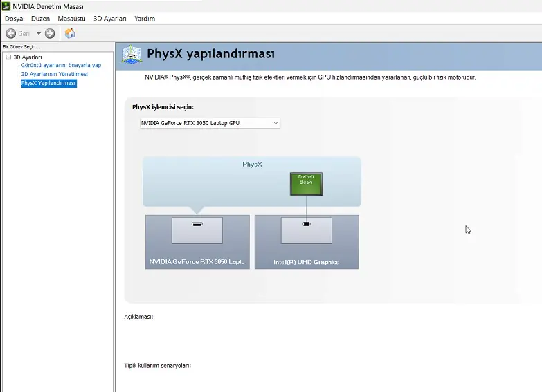
Task: Open the PhysX işlemcisi seçin dropdown
Action: pos(210,123)
